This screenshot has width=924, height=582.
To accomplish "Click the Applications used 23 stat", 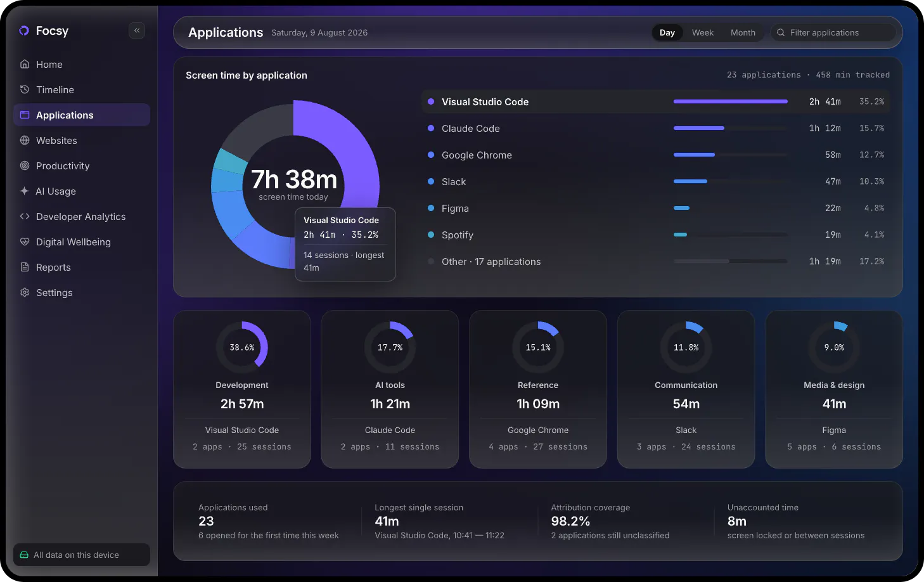I will click(269, 521).
